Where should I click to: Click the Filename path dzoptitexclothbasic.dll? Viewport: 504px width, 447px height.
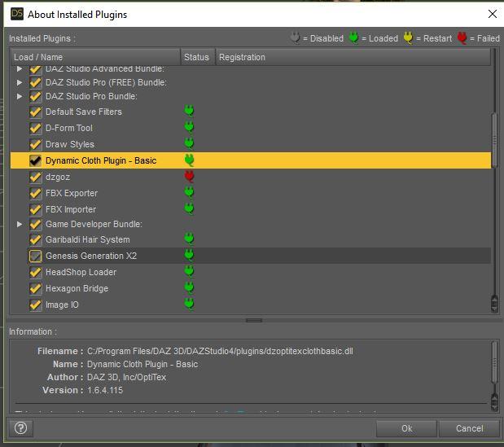220,351
